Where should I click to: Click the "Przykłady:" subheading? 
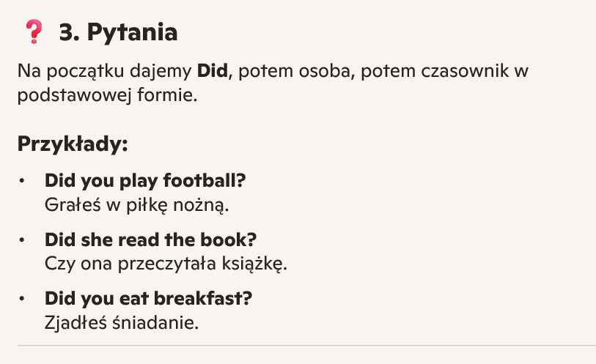click(73, 143)
